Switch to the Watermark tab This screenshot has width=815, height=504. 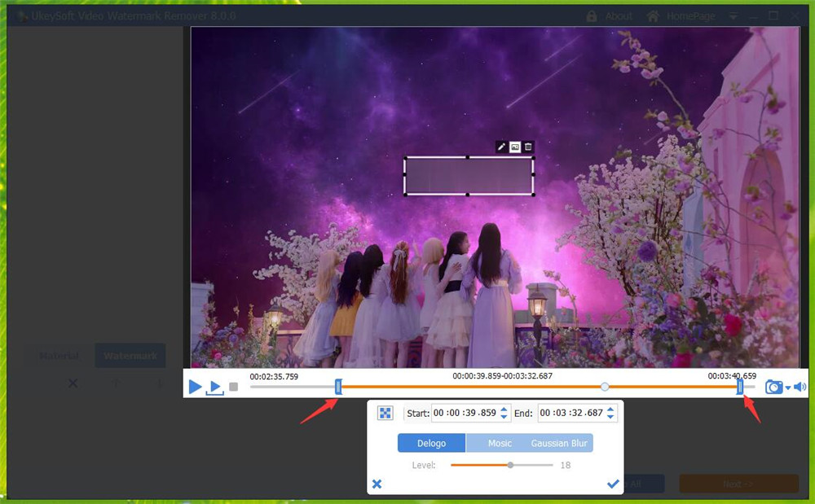pos(130,356)
